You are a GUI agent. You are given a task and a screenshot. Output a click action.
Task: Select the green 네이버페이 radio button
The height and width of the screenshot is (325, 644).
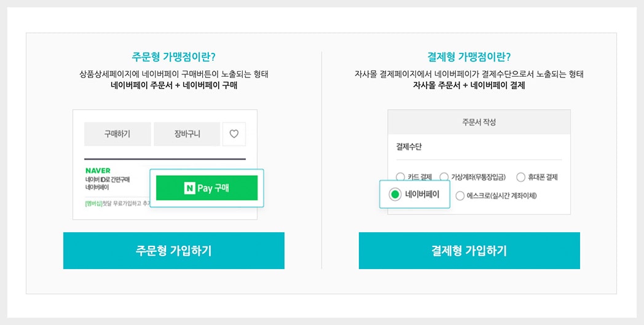395,195
